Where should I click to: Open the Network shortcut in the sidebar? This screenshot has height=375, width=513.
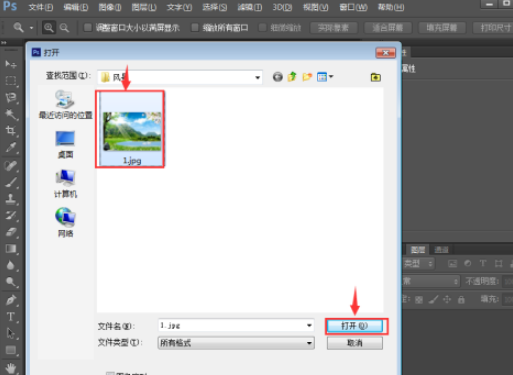coord(65,222)
